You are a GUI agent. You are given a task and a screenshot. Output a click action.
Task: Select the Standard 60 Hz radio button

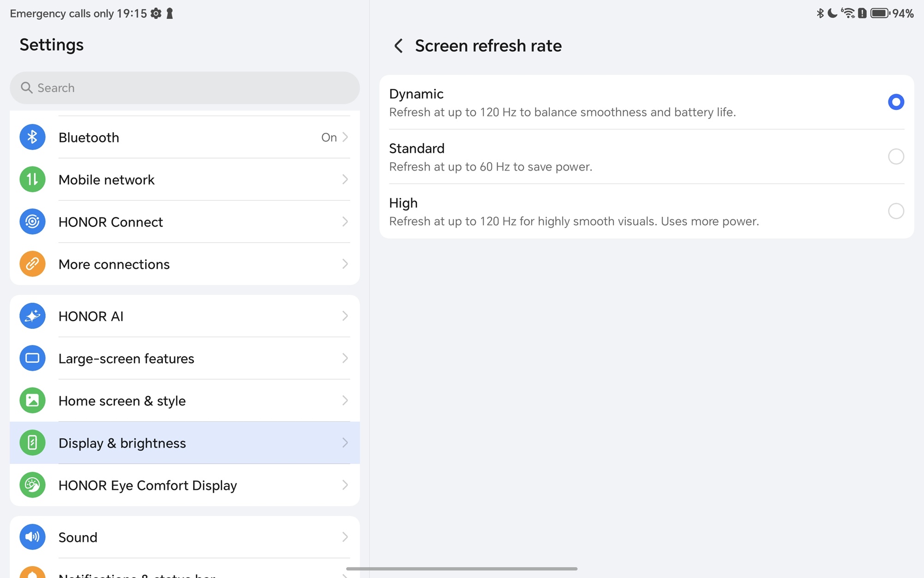pyautogui.click(x=895, y=157)
